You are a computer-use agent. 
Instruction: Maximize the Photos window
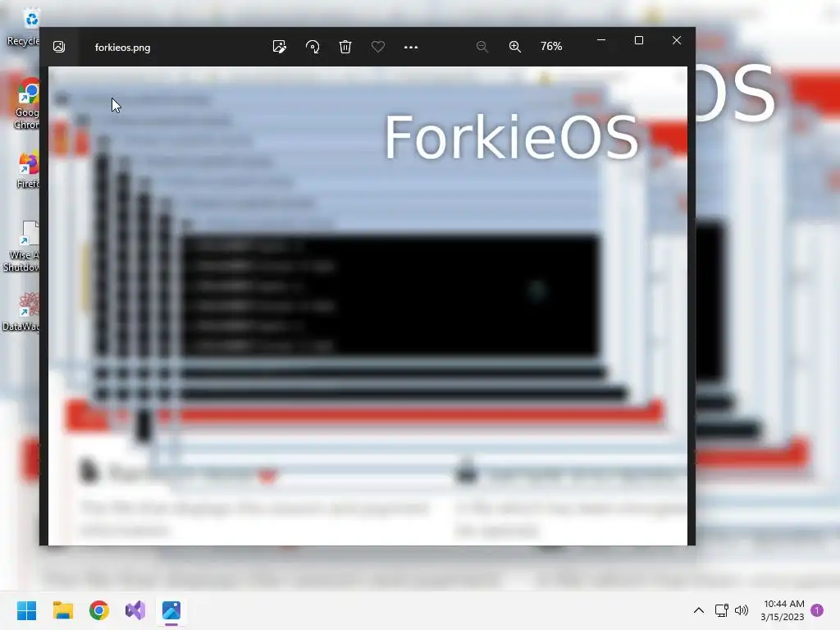point(638,40)
